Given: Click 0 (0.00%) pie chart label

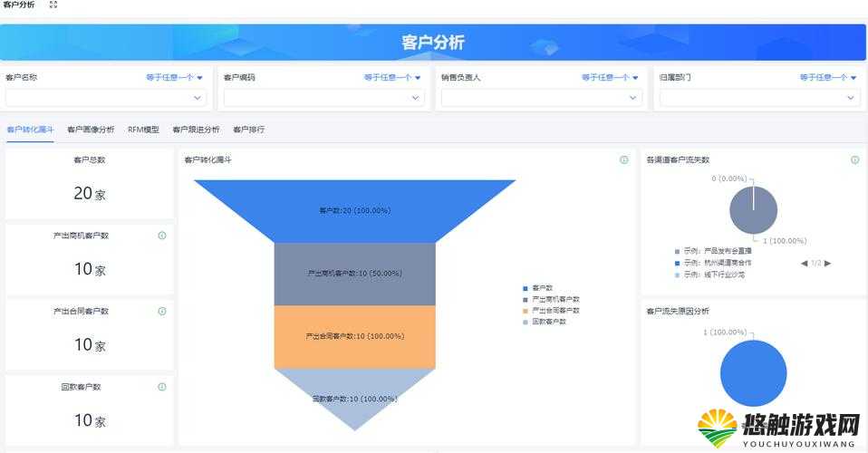Looking at the screenshot, I should pyautogui.click(x=729, y=178).
